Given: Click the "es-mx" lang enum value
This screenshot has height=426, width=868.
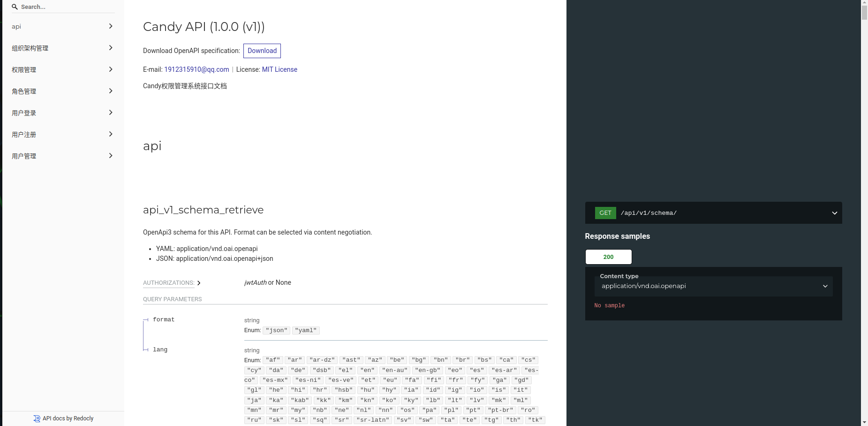Looking at the screenshot, I should (275, 380).
